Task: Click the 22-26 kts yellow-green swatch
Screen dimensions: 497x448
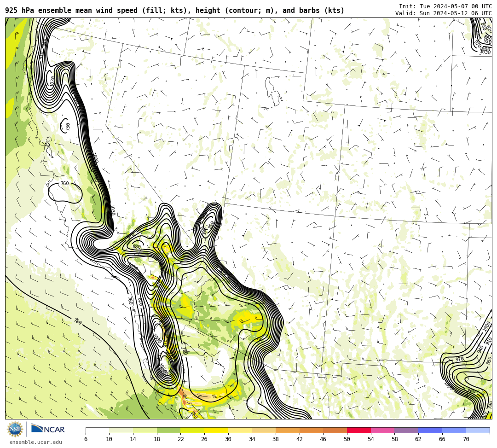Action: (x=192, y=430)
